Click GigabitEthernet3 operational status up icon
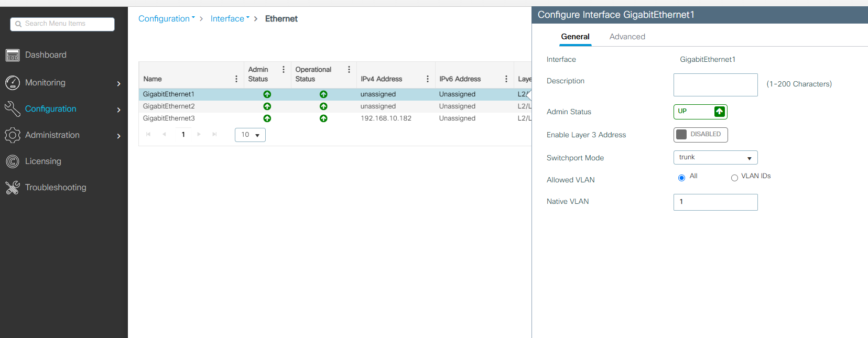This screenshot has height=338, width=868. [323, 118]
